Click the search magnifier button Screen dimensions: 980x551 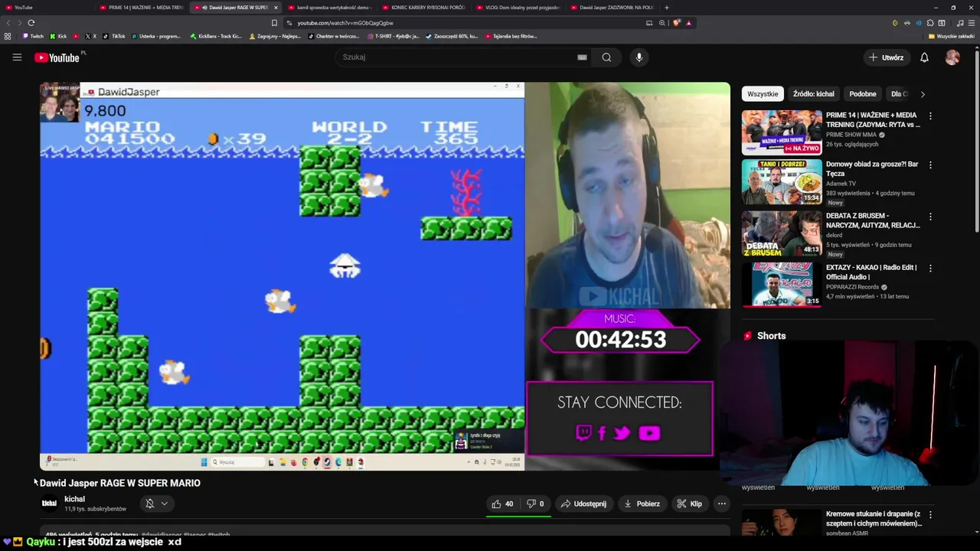pyautogui.click(x=606, y=57)
